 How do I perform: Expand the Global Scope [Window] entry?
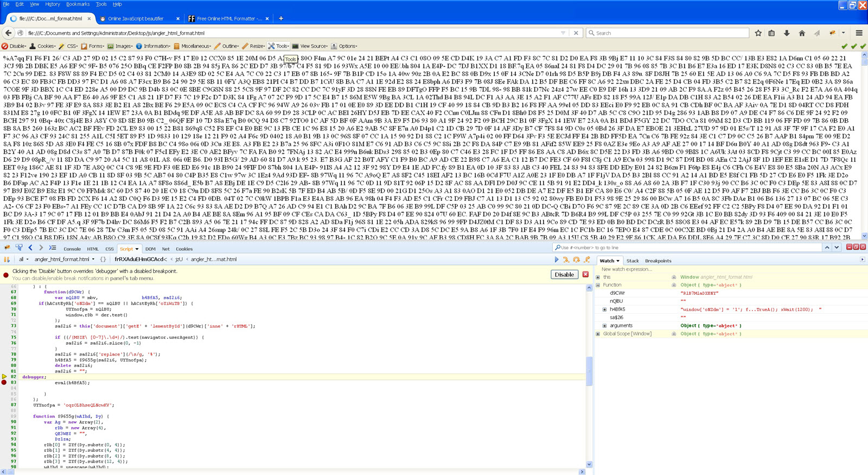coord(598,334)
